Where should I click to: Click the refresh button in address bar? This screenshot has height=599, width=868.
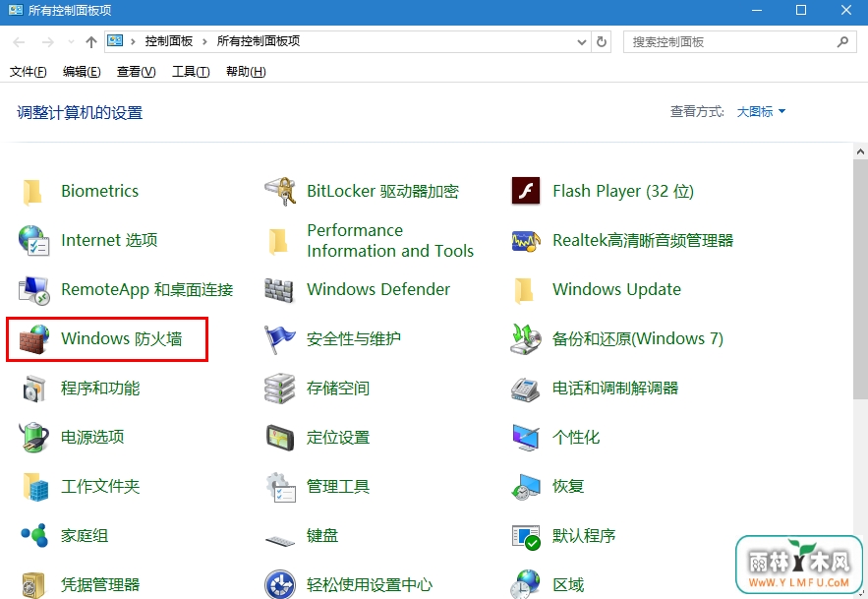pos(602,42)
